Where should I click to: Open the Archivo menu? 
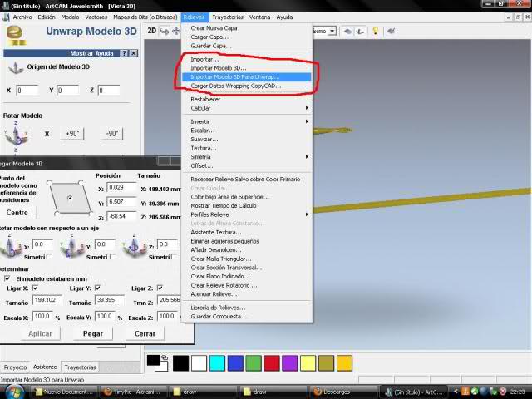(22, 17)
